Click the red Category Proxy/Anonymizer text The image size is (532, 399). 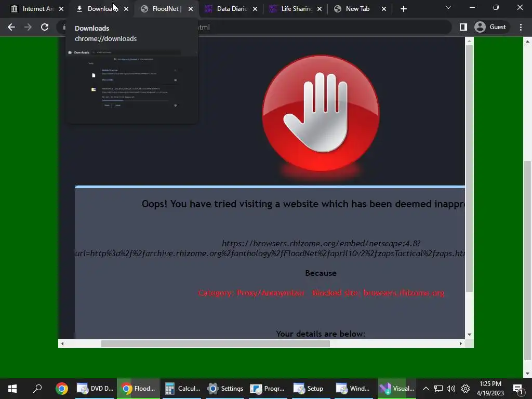point(321,293)
